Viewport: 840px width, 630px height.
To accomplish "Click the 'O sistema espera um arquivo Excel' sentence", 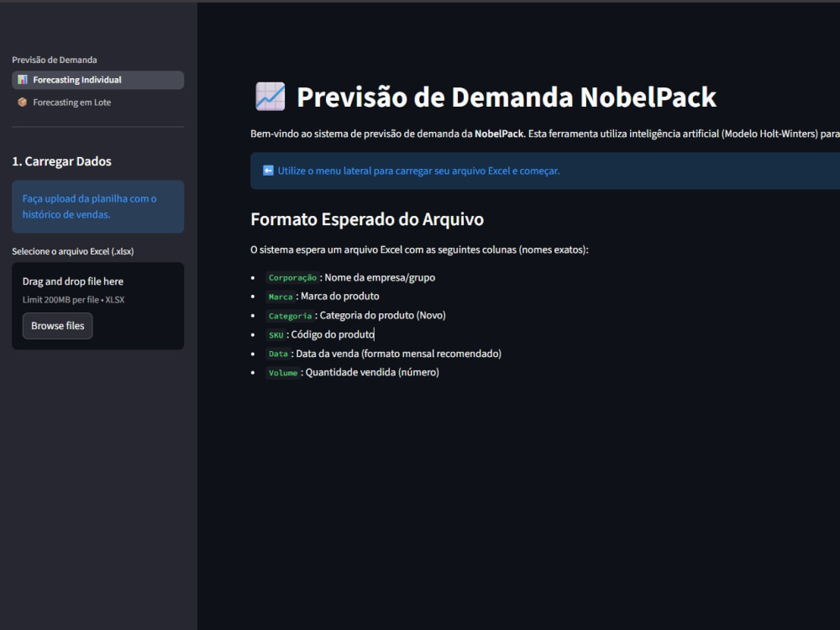I will tap(419, 249).
